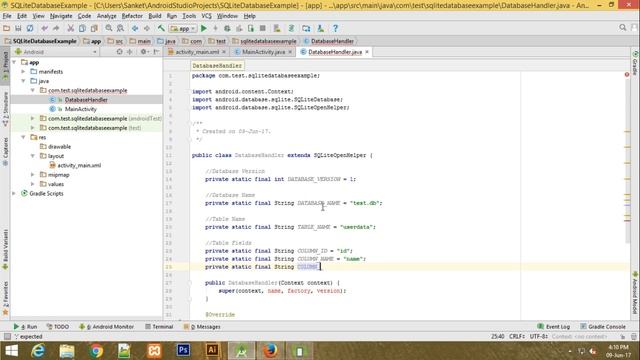Screen dimensions: 640x360
Task: Click the Navigate Forward icon
Action: click(147, 28)
